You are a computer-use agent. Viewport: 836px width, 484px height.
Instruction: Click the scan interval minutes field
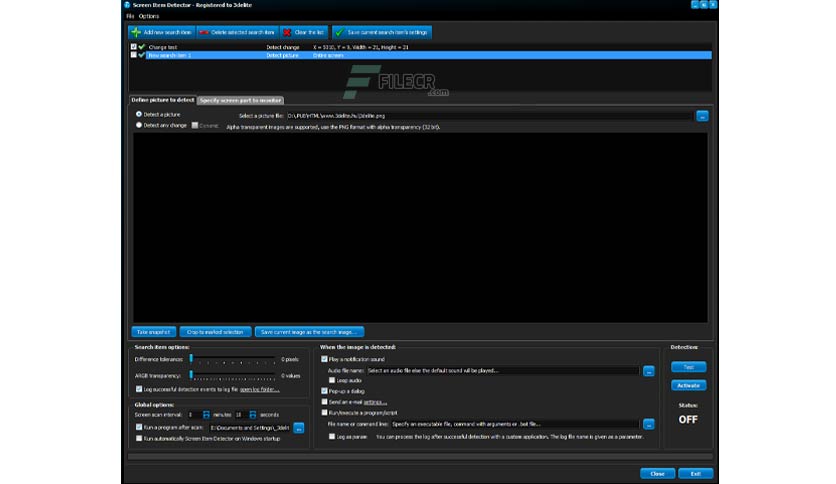click(194, 415)
